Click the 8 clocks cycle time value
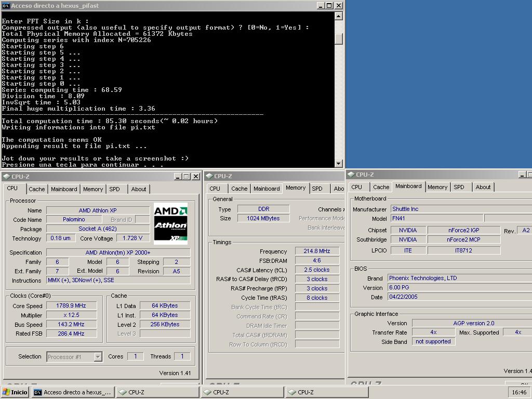The width and height of the screenshot is (532, 399). pyautogui.click(x=317, y=298)
